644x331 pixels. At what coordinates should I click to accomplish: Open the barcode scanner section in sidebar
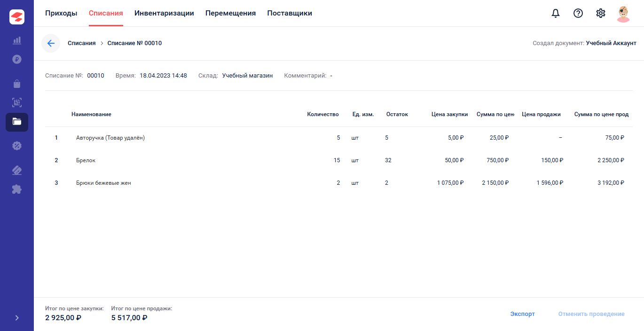[17, 102]
